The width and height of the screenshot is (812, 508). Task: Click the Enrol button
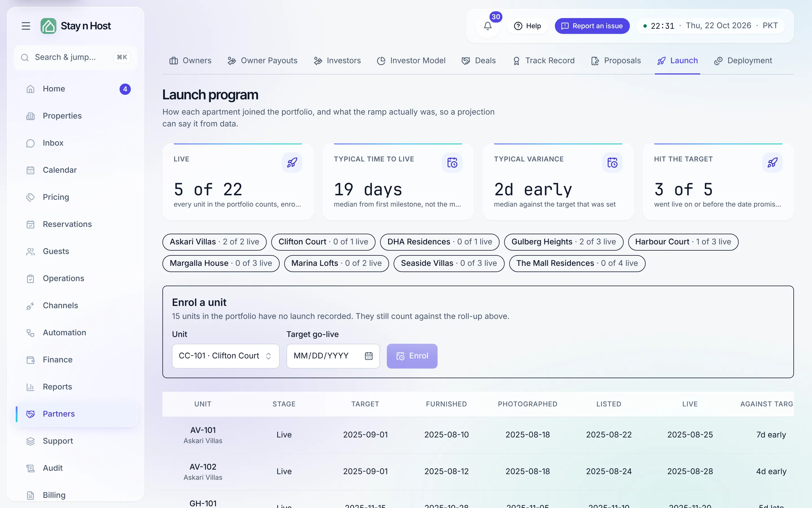tap(412, 356)
